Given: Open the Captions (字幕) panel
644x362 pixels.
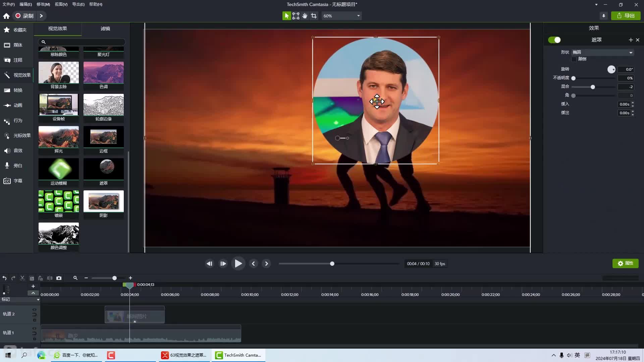Looking at the screenshot, I should (16, 181).
